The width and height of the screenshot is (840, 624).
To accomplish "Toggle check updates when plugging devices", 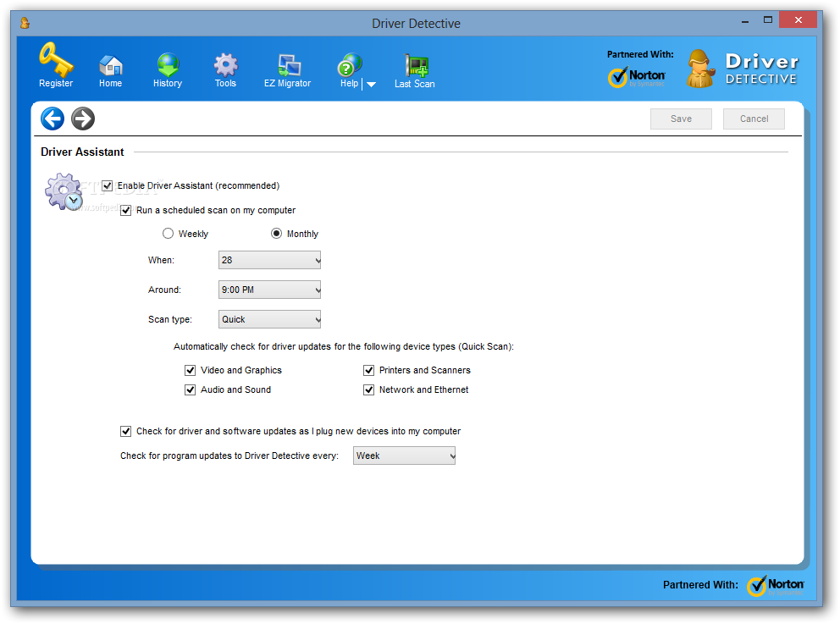I will (126, 431).
